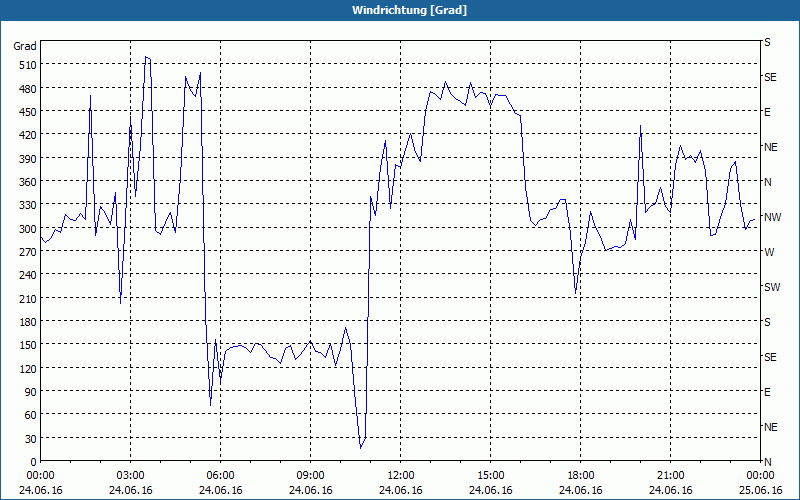Click the 21:00 time axis label

point(670,476)
